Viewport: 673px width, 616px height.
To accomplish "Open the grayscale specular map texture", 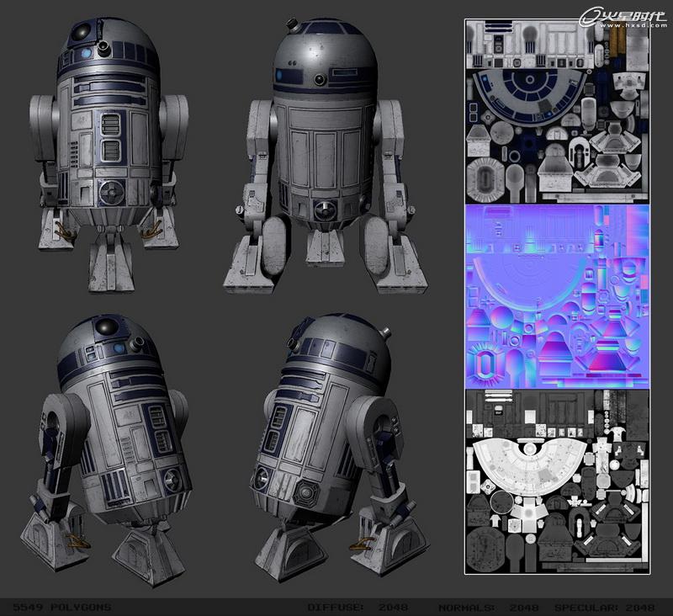I will coord(557,481).
